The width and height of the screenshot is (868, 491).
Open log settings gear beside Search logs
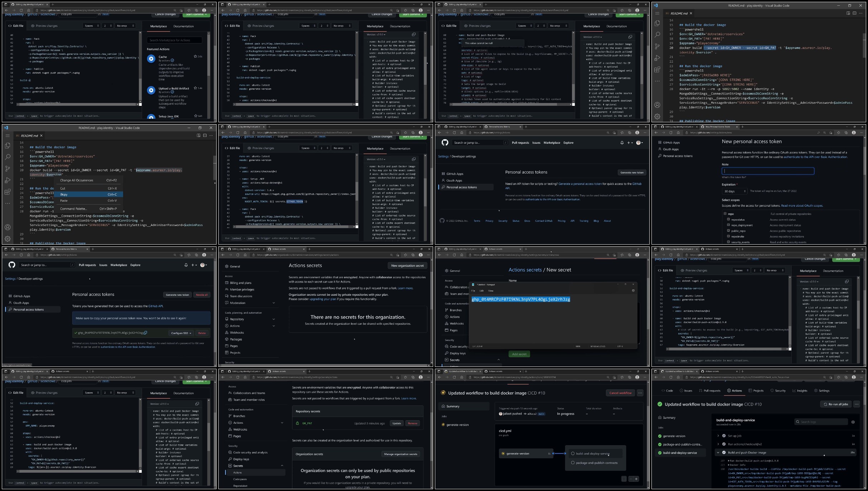coord(853,422)
